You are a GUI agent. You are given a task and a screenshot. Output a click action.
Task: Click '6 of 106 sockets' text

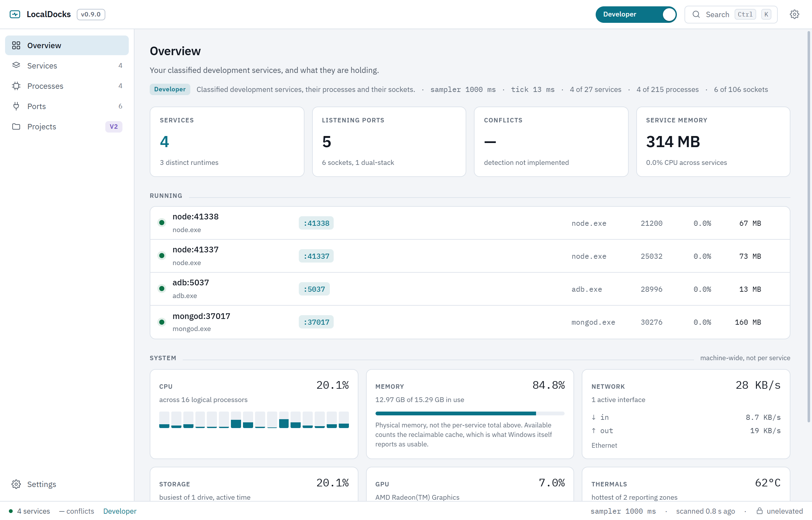click(741, 89)
